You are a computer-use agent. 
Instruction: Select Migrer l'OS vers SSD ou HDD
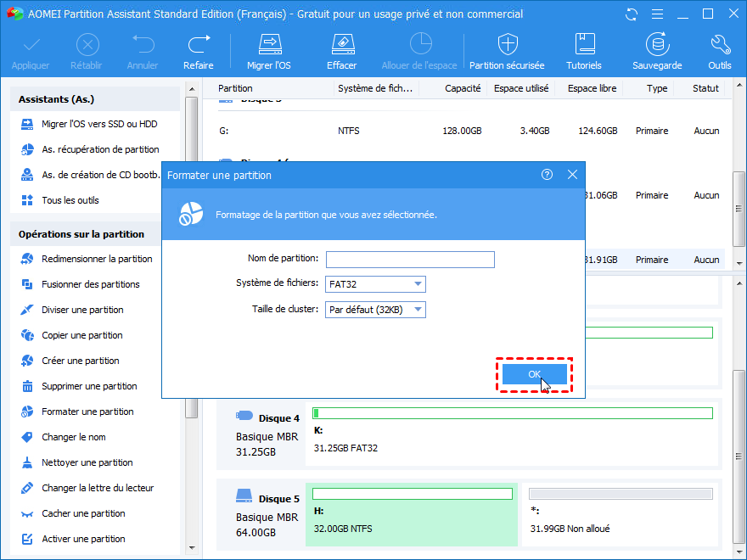click(x=90, y=124)
